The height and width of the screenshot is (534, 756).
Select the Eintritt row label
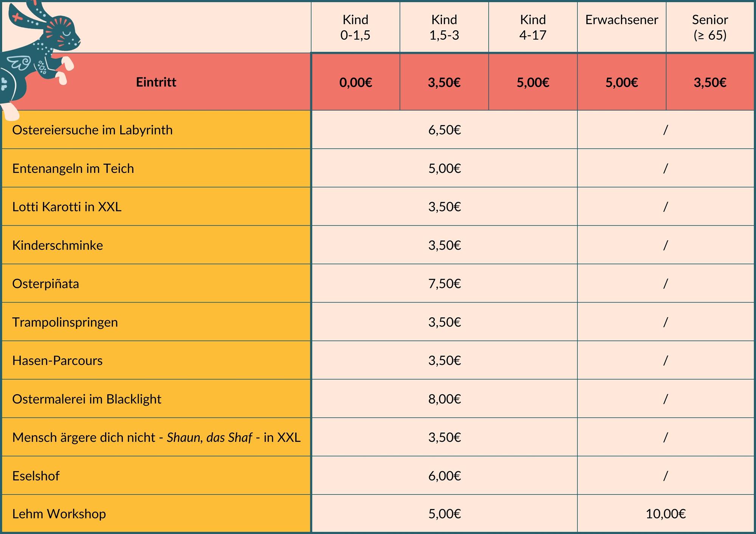pyautogui.click(x=156, y=82)
